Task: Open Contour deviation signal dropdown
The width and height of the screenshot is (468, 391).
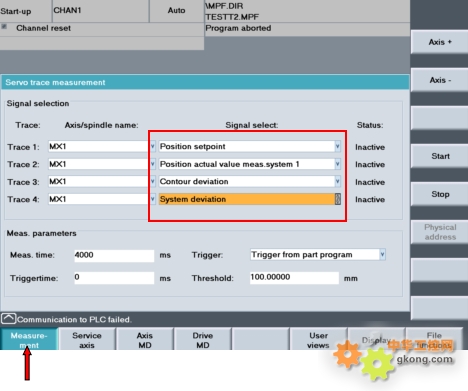Action: coord(337,181)
